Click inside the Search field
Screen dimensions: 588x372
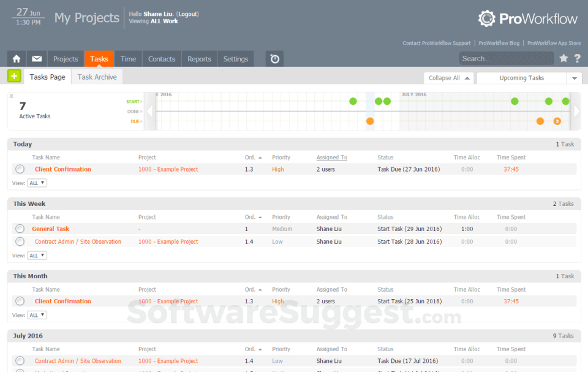(x=506, y=58)
